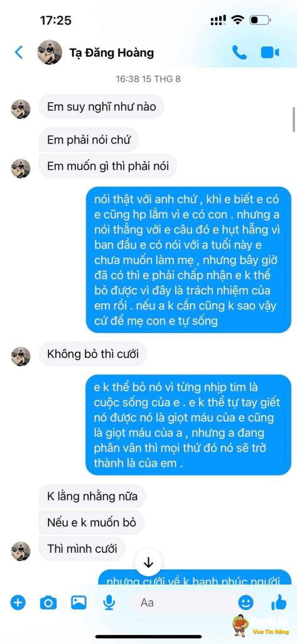
Task: Tap the message "Thì mình cưới"
Action: (82, 548)
